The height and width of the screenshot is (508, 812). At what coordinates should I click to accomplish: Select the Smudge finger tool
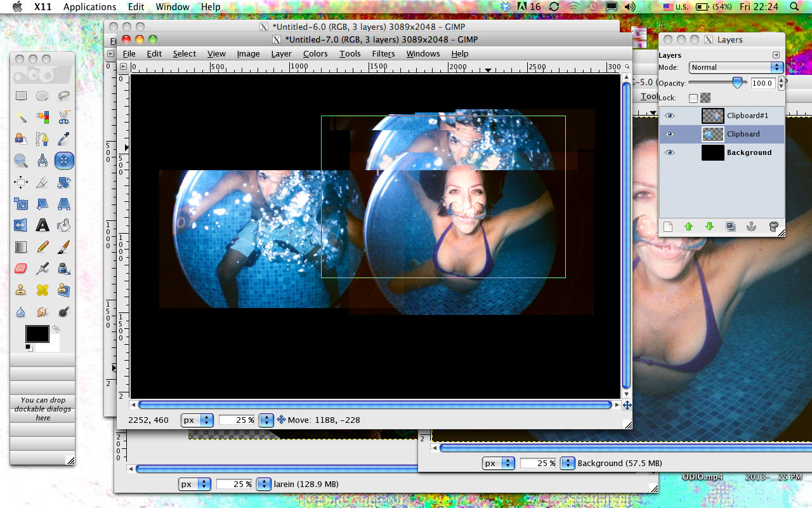click(x=43, y=312)
